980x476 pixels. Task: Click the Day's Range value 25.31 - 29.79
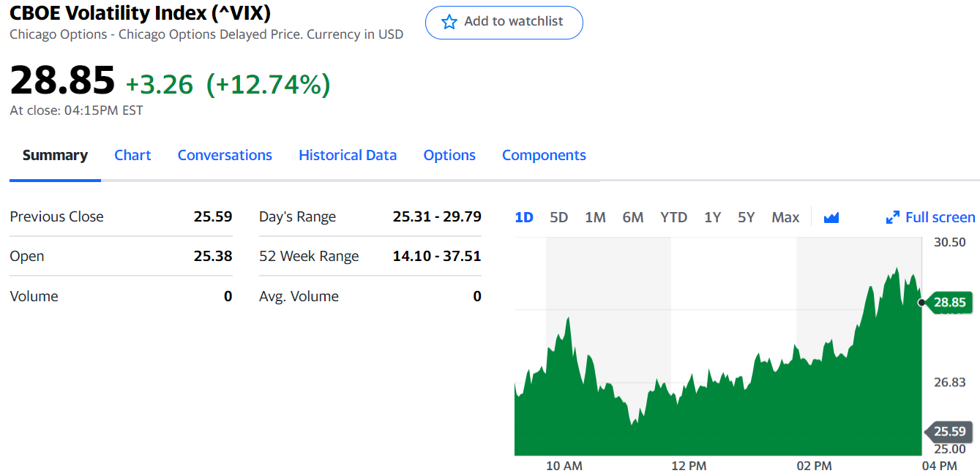click(x=437, y=216)
